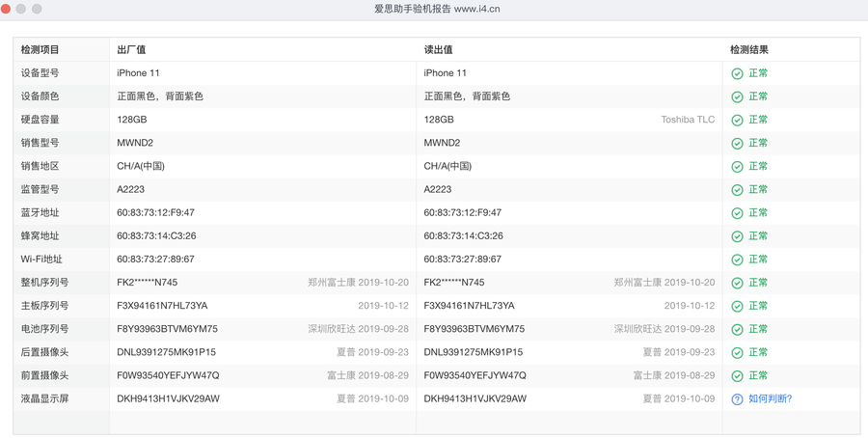The image size is (868, 438).
Task: Click the 正常 status in 设备型号 row
Action: 758,73
